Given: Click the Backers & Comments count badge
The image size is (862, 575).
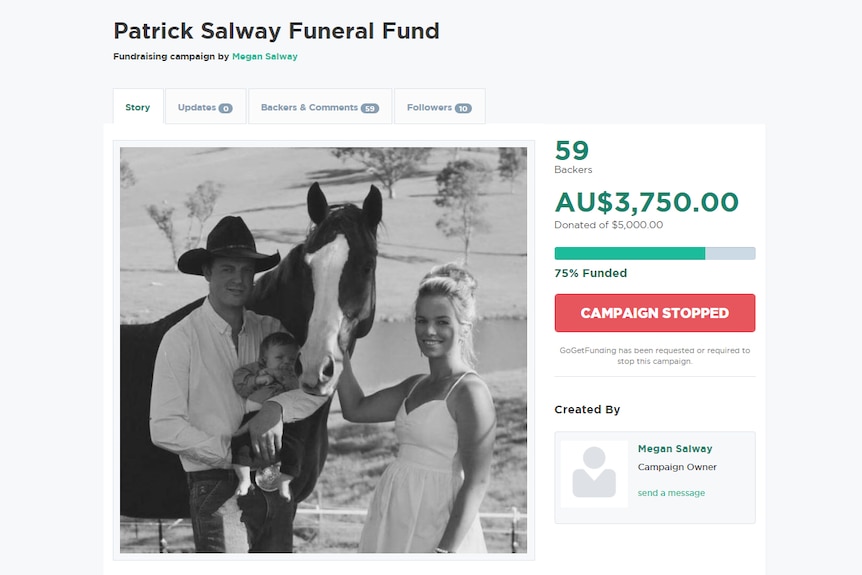Looking at the screenshot, I should [x=369, y=108].
